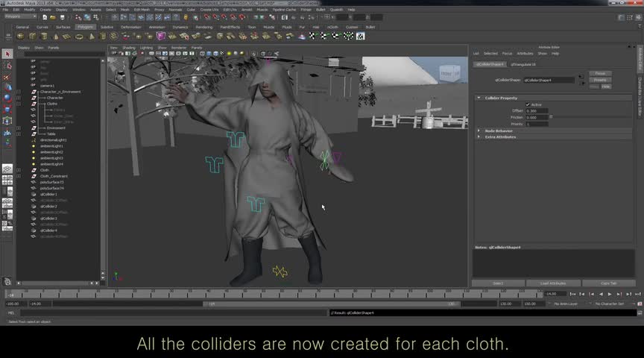Open the Qualoth menu

pos(336,10)
